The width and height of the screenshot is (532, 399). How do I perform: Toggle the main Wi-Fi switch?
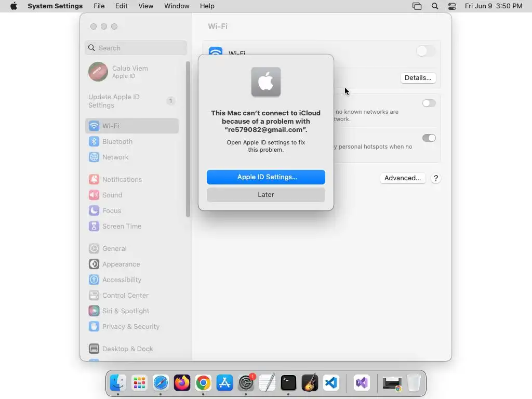pos(425,51)
